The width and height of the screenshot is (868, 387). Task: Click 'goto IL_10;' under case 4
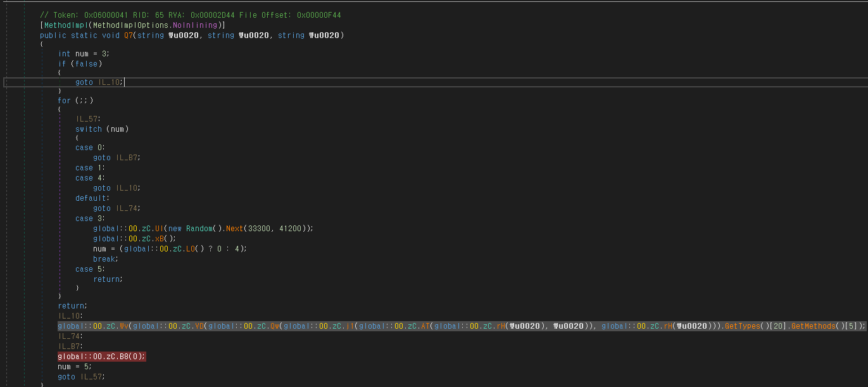point(117,188)
